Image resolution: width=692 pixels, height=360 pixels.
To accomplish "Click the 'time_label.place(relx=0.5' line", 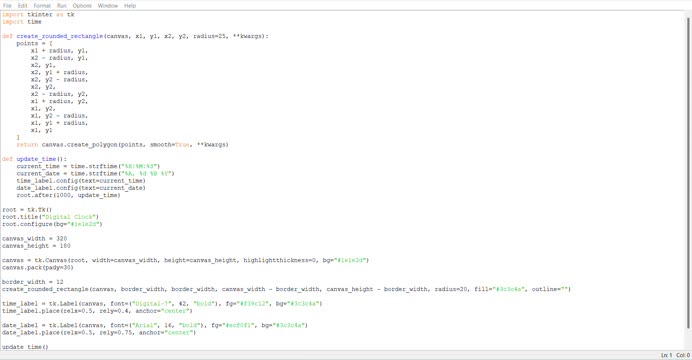I will click(97, 311).
